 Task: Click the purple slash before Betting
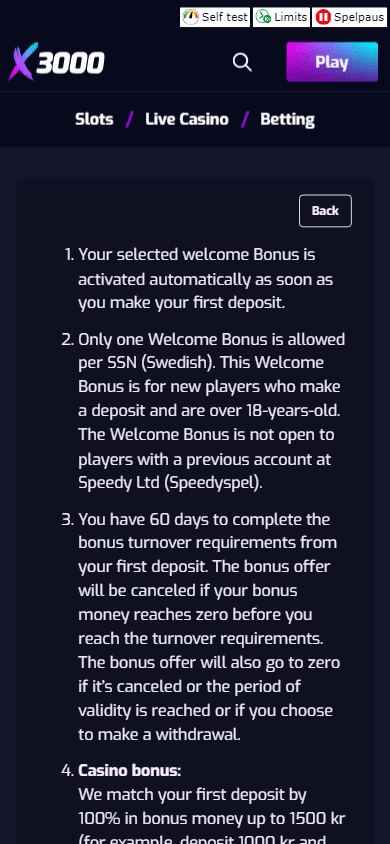(x=245, y=119)
